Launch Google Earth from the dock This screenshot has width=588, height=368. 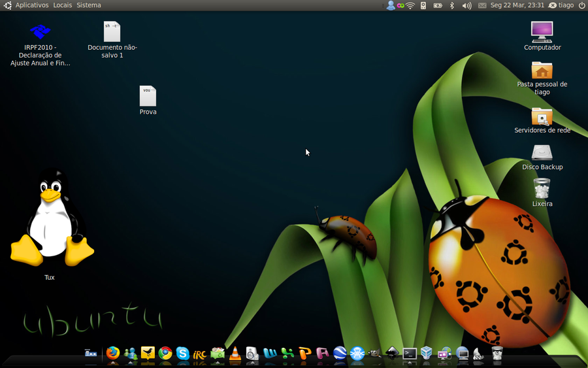(340, 354)
